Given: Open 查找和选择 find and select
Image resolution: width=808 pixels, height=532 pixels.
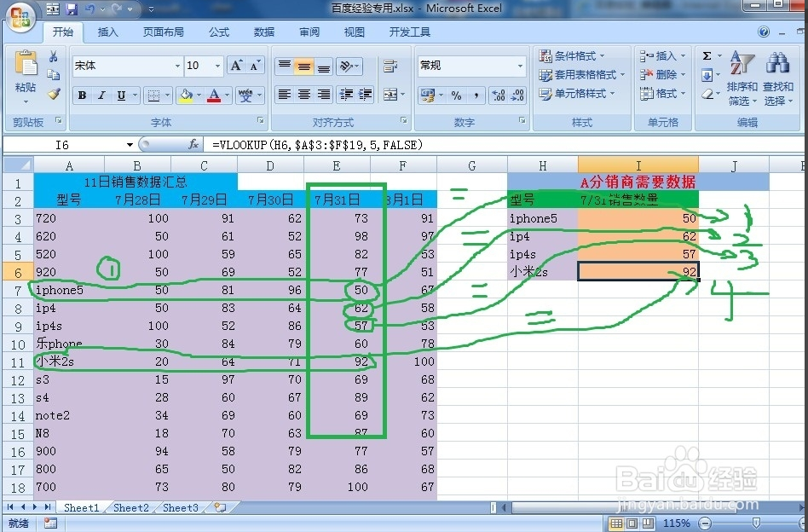Looking at the screenshot, I should pyautogui.click(x=778, y=78).
